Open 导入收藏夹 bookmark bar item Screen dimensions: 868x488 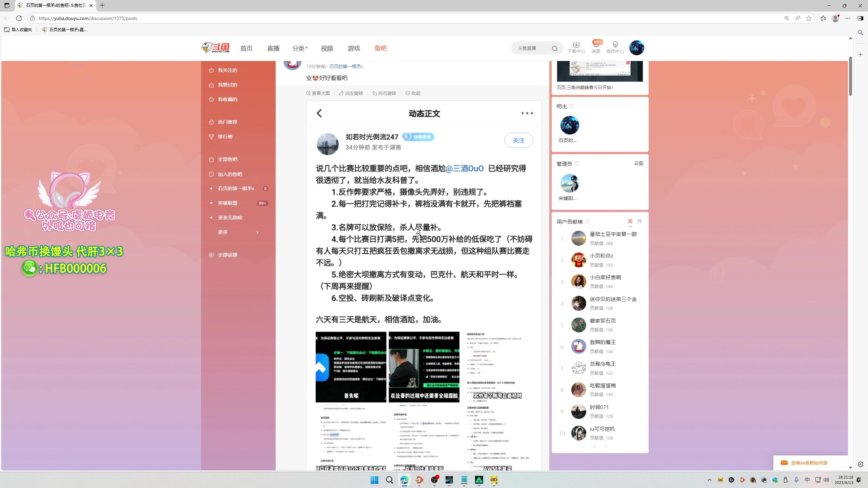(18, 30)
